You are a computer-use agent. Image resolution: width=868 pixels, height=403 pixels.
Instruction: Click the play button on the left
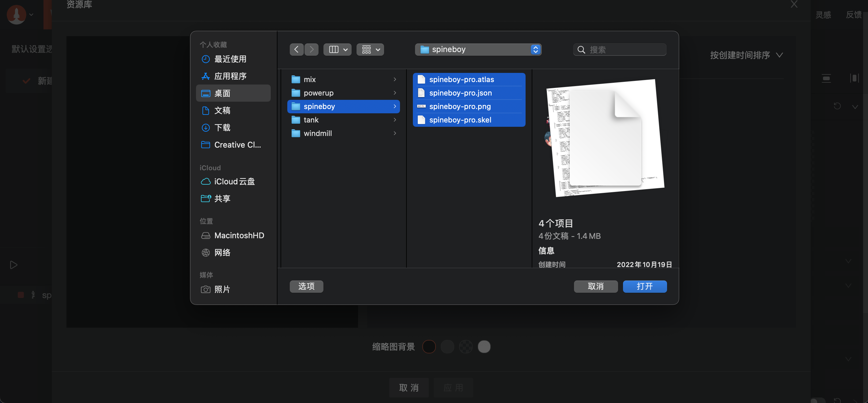pos(13,265)
